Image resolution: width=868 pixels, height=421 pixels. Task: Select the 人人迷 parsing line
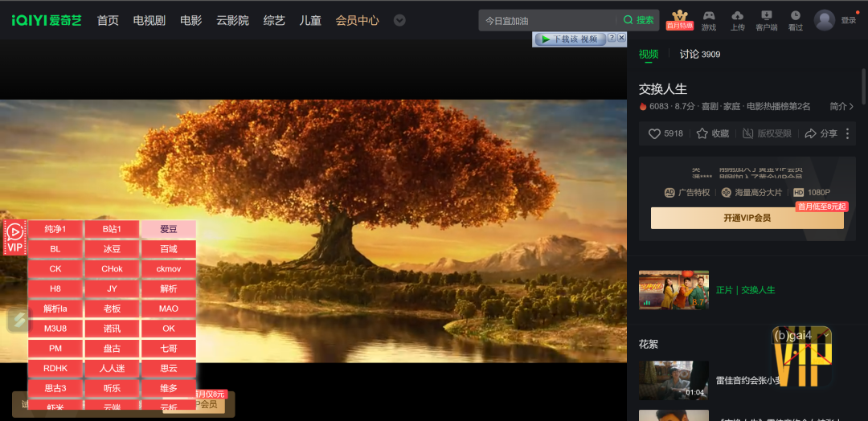(x=112, y=369)
